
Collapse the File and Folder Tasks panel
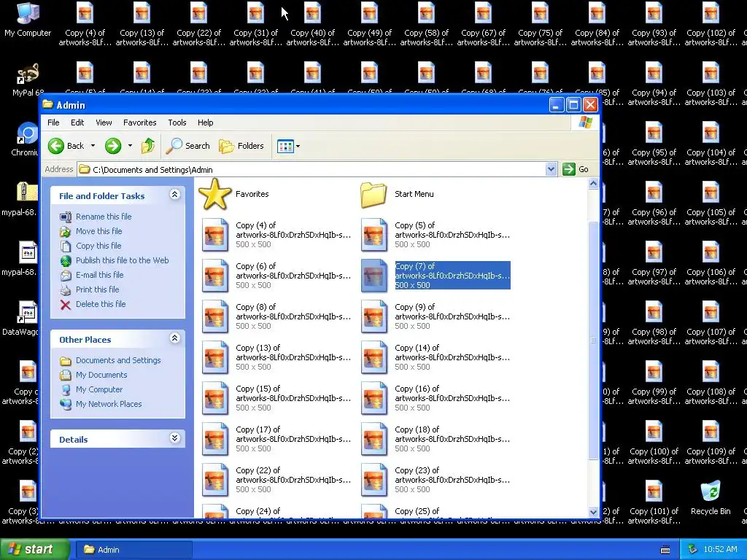(x=175, y=194)
